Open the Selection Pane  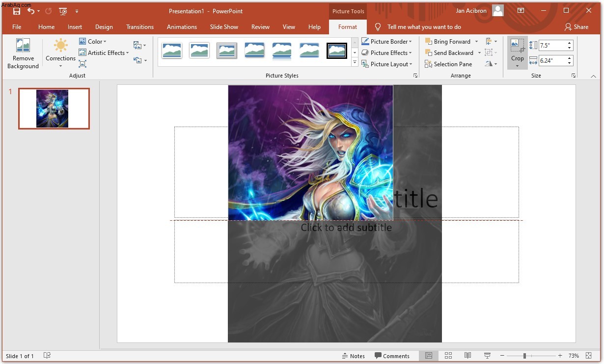(x=448, y=64)
